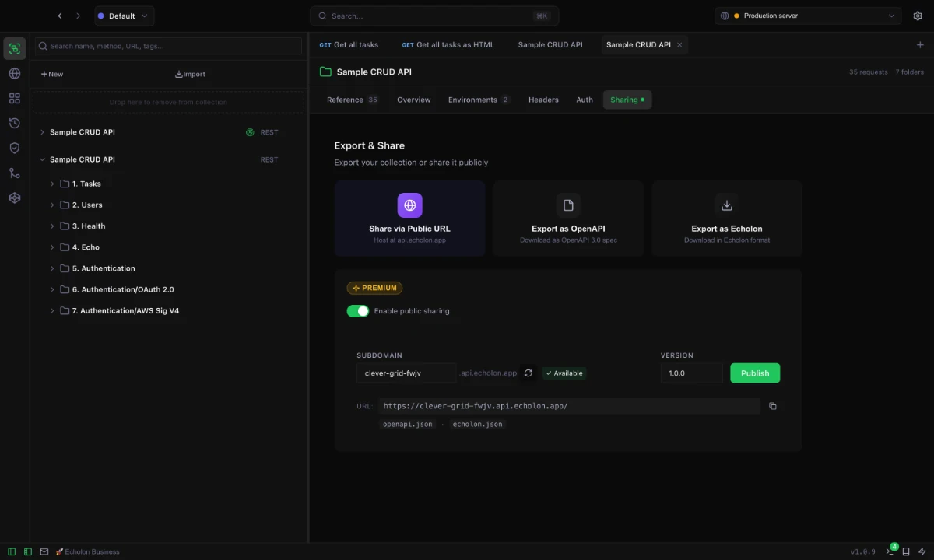This screenshot has height=560, width=934.
Task: Open the openapi.json link
Action: [408, 424]
